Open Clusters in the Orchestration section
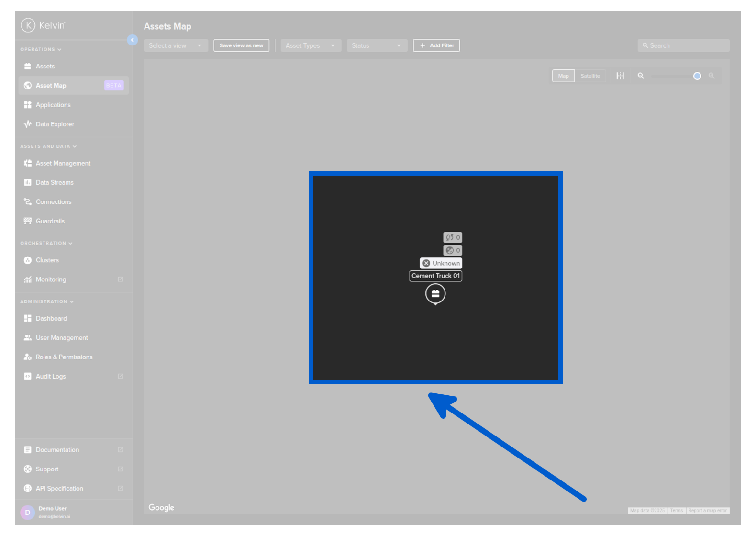 47,260
